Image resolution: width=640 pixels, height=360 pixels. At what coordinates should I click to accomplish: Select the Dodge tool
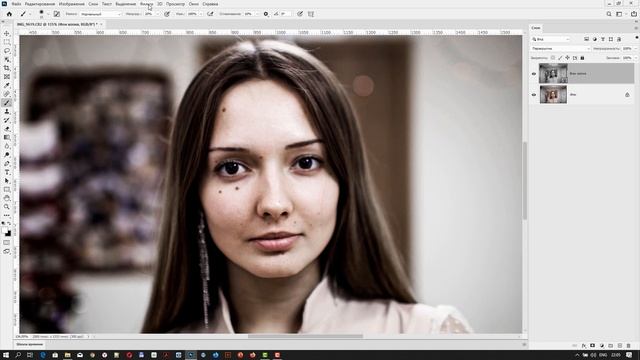click(7, 155)
